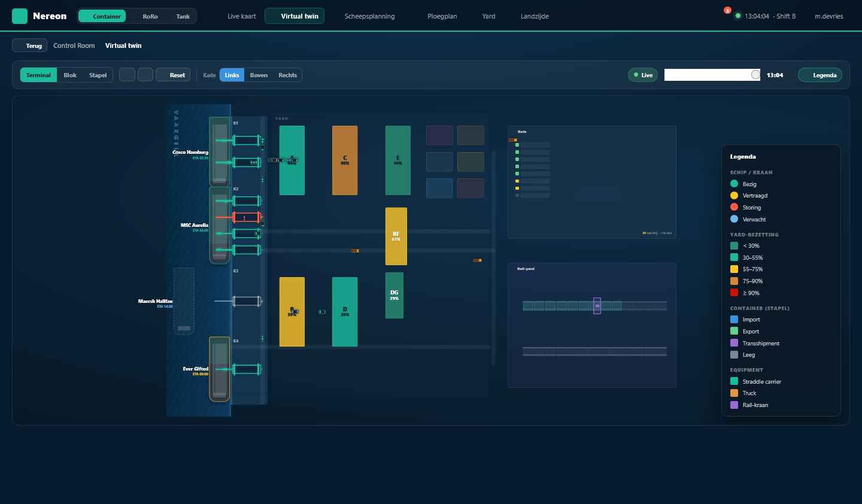The image size is (862, 504).
Task: Open the m.devries user menu
Action: [x=829, y=16]
